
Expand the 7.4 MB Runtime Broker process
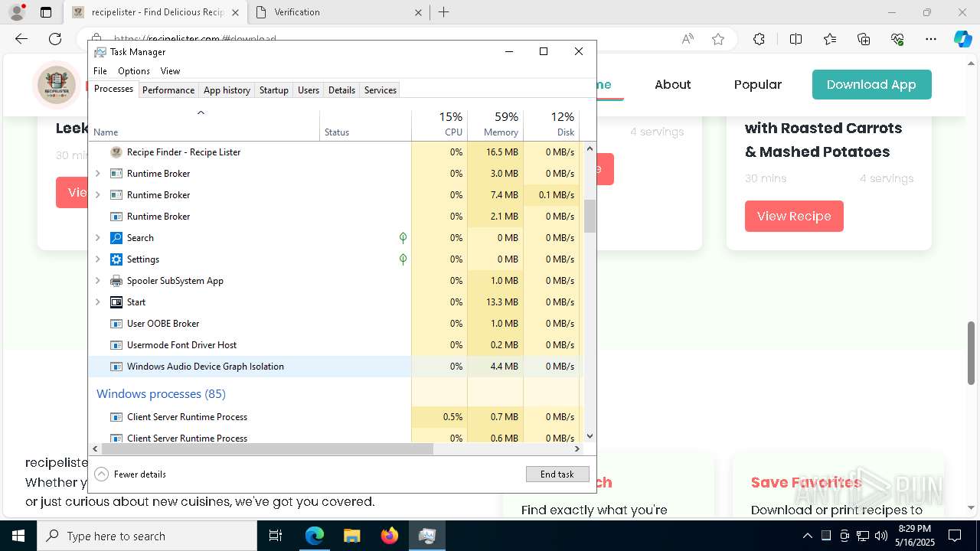98,195
